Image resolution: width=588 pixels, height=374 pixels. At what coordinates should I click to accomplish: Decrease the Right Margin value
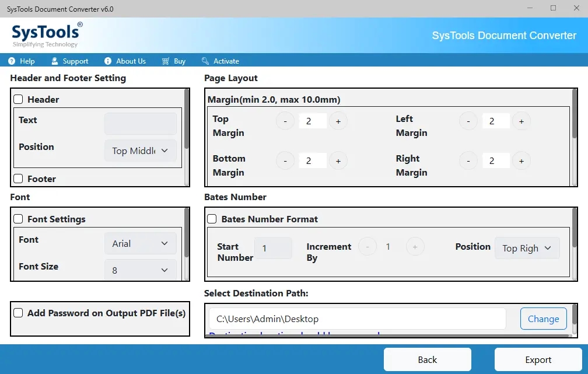pos(468,161)
